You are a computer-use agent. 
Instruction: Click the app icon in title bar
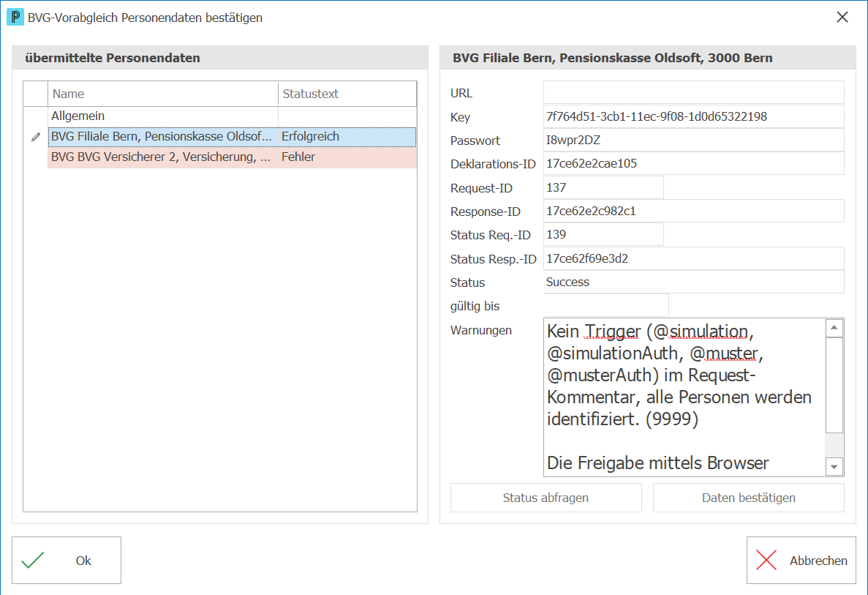coord(15,17)
